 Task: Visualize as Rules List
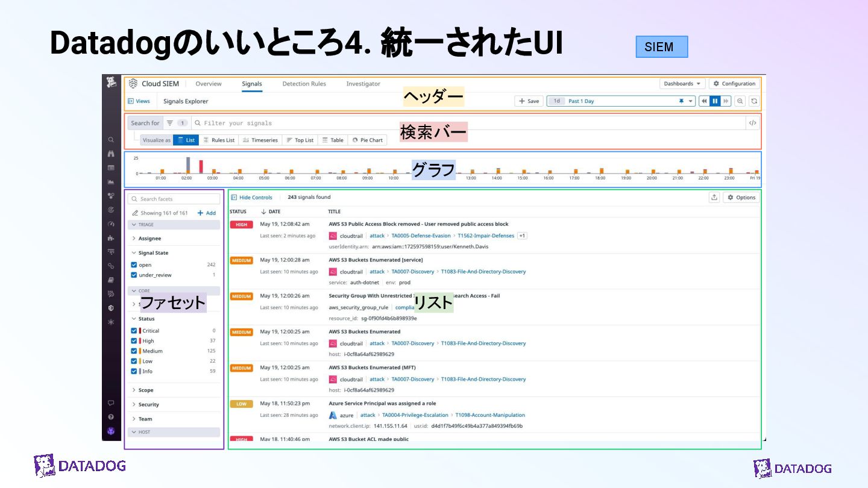click(x=219, y=140)
